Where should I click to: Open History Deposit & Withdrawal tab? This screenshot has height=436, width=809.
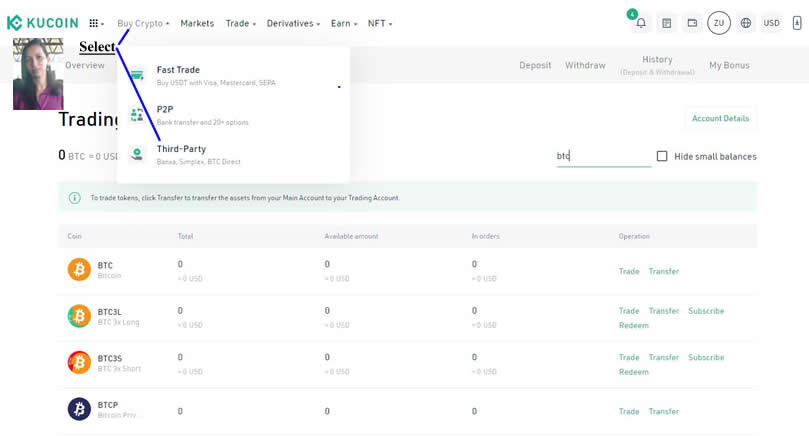click(x=657, y=65)
